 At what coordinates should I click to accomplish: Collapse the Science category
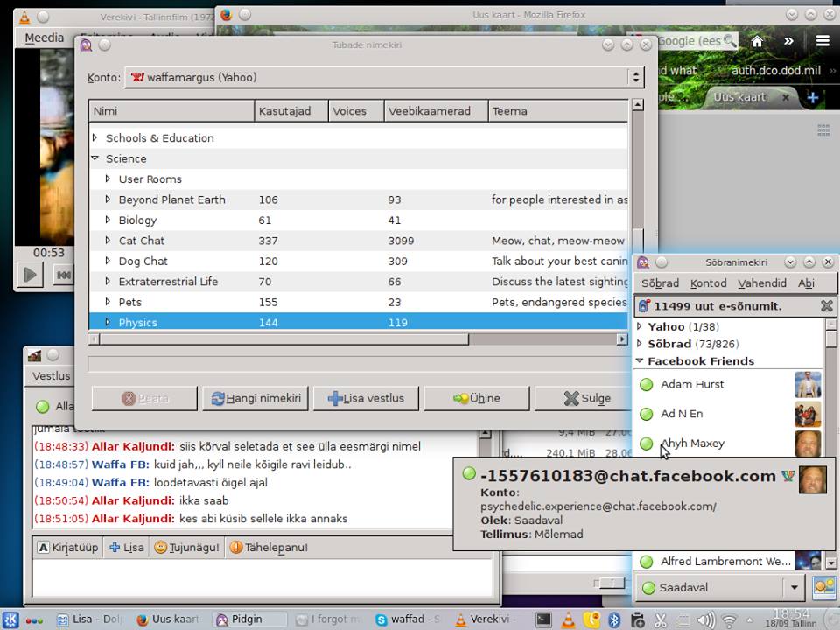pos(94,158)
